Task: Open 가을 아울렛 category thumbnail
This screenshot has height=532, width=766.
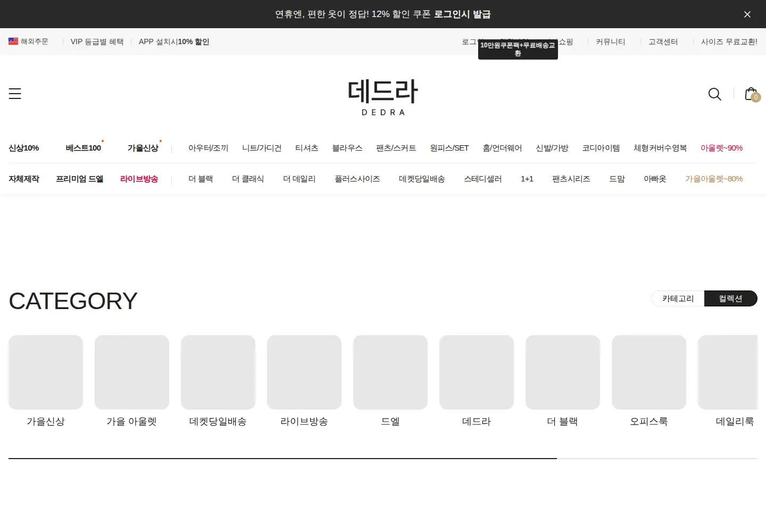Action: [x=132, y=372]
